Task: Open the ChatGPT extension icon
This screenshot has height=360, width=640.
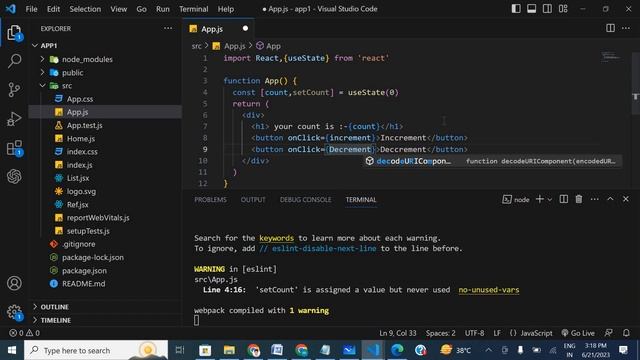Action: [14, 176]
